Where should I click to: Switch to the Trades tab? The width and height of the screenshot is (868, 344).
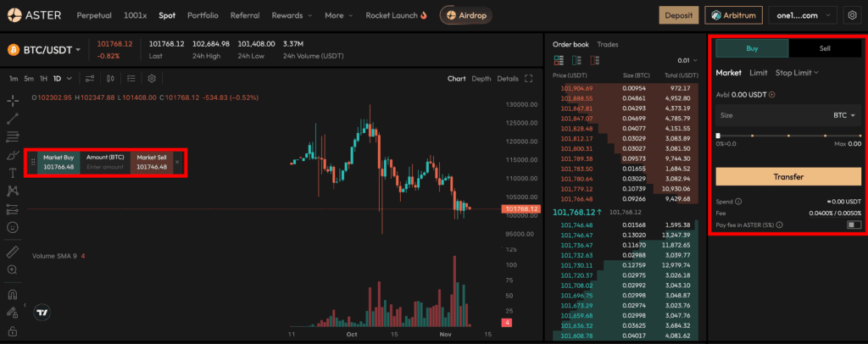click(x=607, y=43)
